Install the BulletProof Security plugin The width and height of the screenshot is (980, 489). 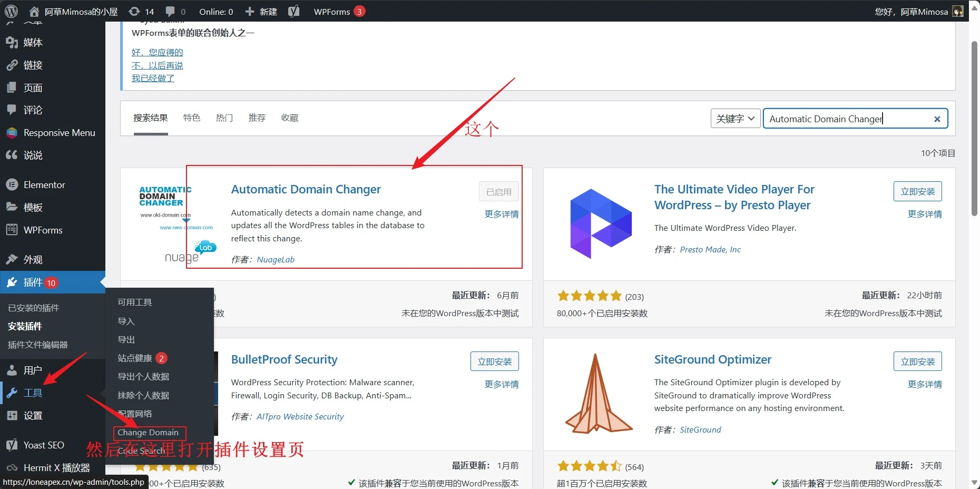click(494, 361)
